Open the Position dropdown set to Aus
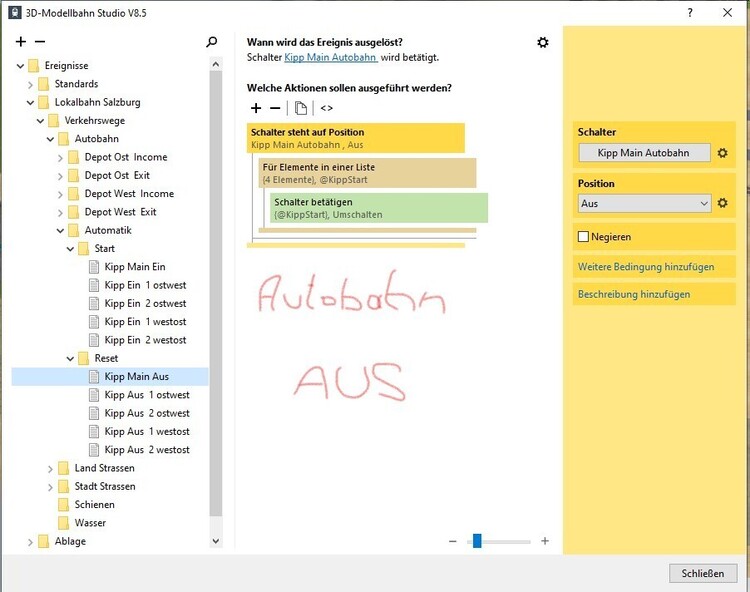 [x=644, y=203]
